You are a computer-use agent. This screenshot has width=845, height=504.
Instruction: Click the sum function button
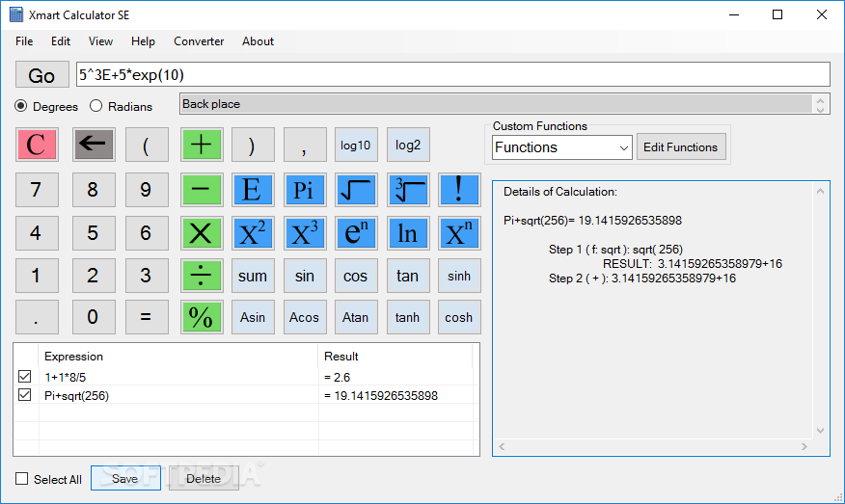click(x=253, y=276)
